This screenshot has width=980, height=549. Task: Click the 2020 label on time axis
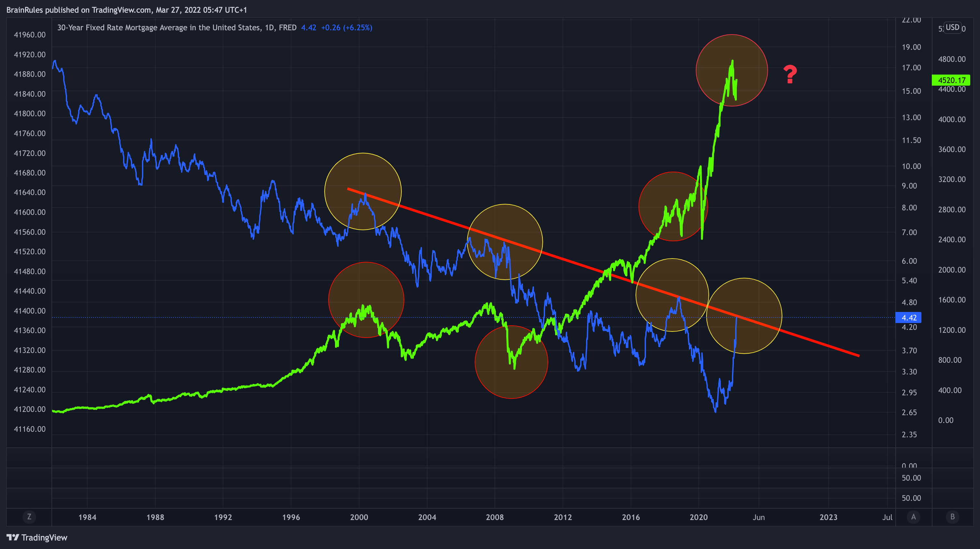(698, 517)
